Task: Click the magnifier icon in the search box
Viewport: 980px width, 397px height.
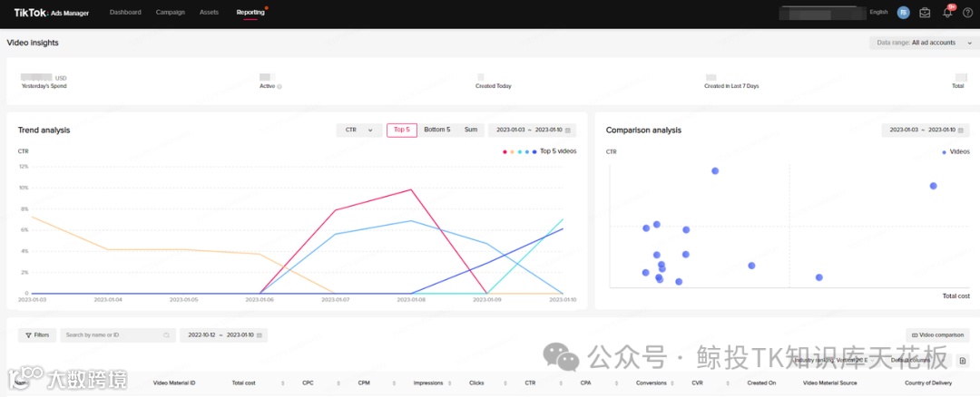Action: click(166, 335)
